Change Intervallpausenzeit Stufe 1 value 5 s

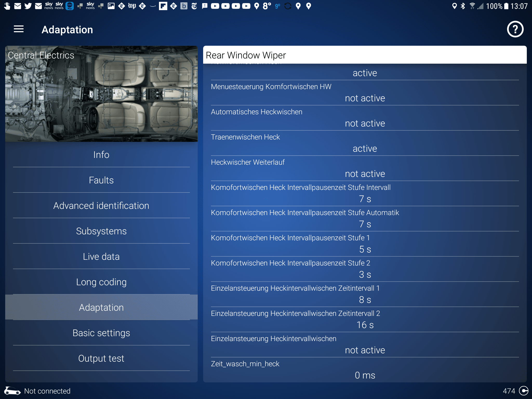coord(365,249)
